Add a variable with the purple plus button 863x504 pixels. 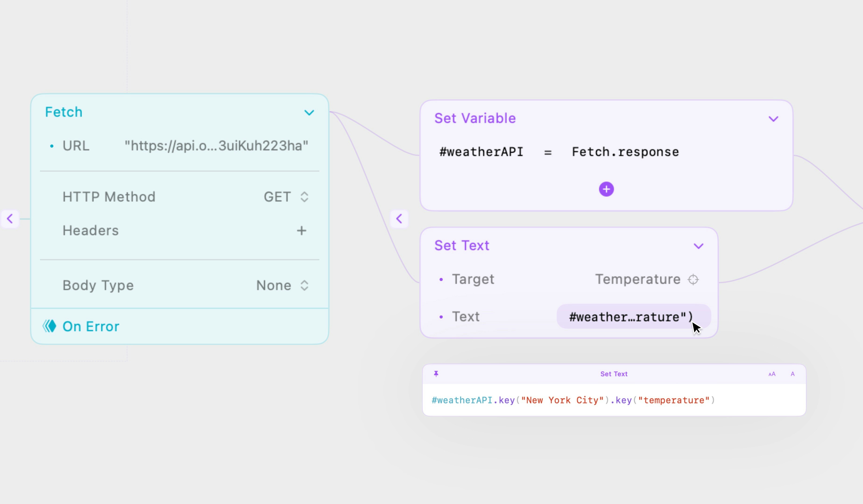pyautogui.click(x=606, y=189)
